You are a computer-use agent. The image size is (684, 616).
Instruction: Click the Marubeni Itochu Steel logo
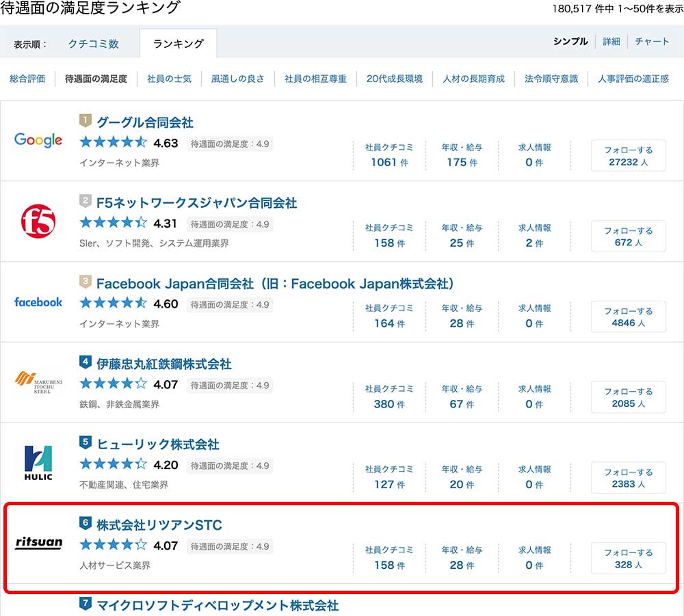point(38,382)
